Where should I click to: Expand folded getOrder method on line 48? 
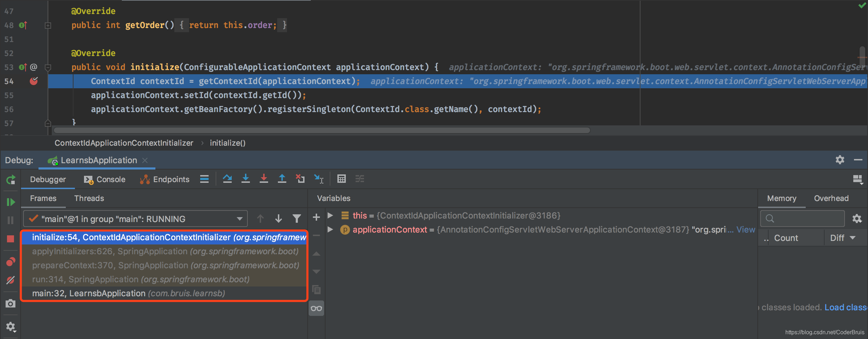(x=48, y=26)
